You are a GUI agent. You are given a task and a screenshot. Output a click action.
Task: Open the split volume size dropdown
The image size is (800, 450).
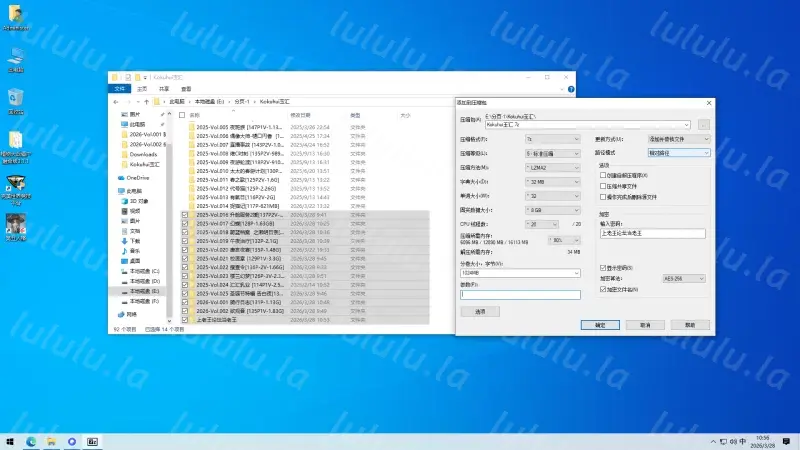[x=520, y=273]
